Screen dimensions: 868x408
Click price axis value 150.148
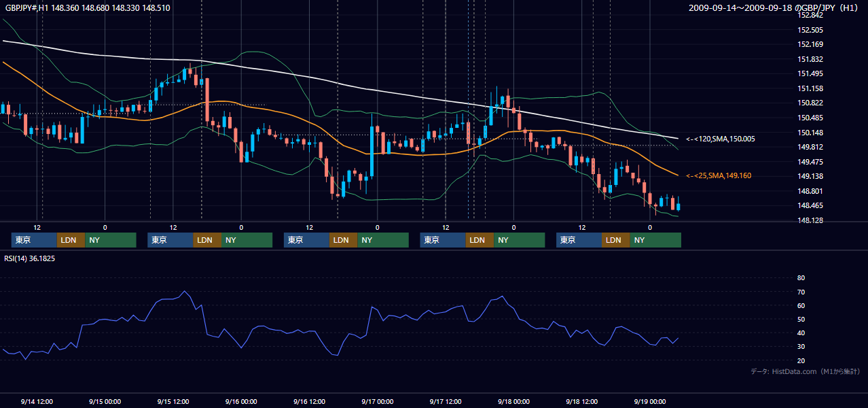(x=810, y=133)
